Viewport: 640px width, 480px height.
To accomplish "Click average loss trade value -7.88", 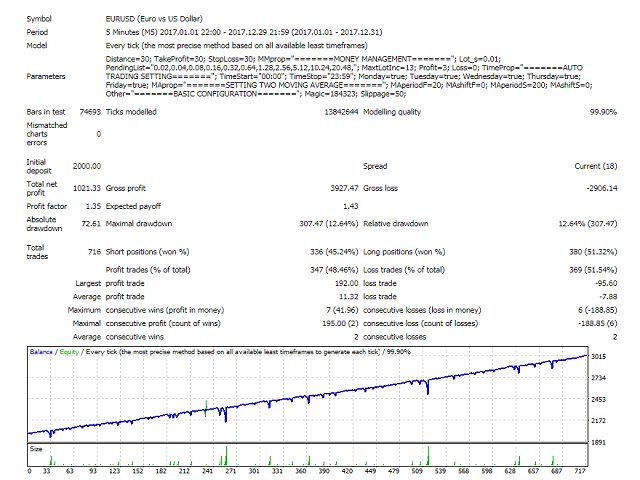I will coord(608,297).
